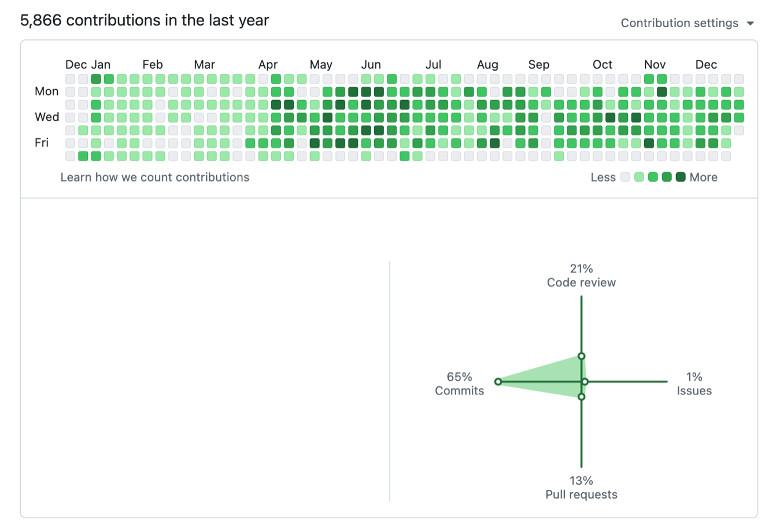
Task: Click a dark green square in the Nov column
Action: click(662, 91)
